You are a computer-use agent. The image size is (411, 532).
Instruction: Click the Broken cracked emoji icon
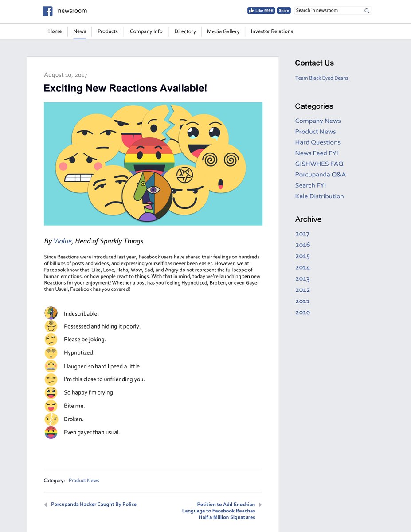[x=51, y=419]
